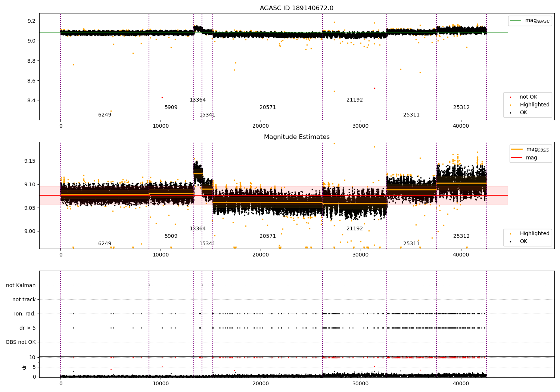560x392 pixels.
Task: Click the y-axis tick '8.4'
Action: tap(31, 100)
